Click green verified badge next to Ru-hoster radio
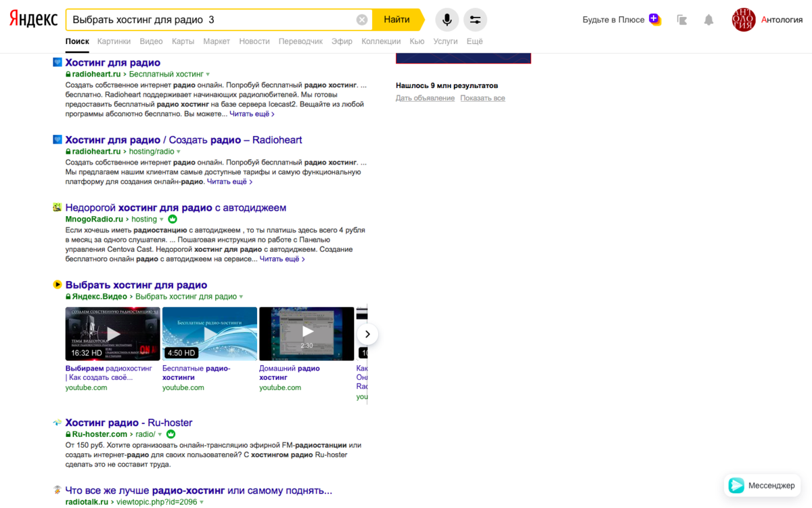Viewport: 812px width, 508px height. (171, 434)
